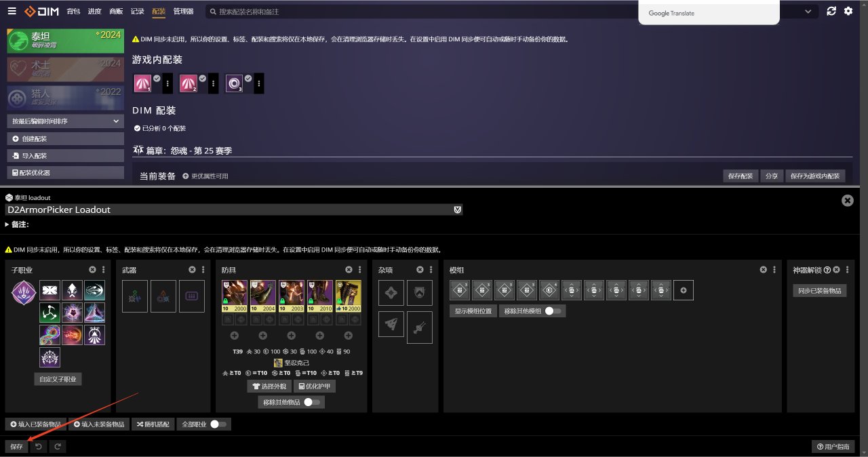Clear the 子职业 section with its X
Viewport: 868px width, 457px height.
click(x=92, y=270)
